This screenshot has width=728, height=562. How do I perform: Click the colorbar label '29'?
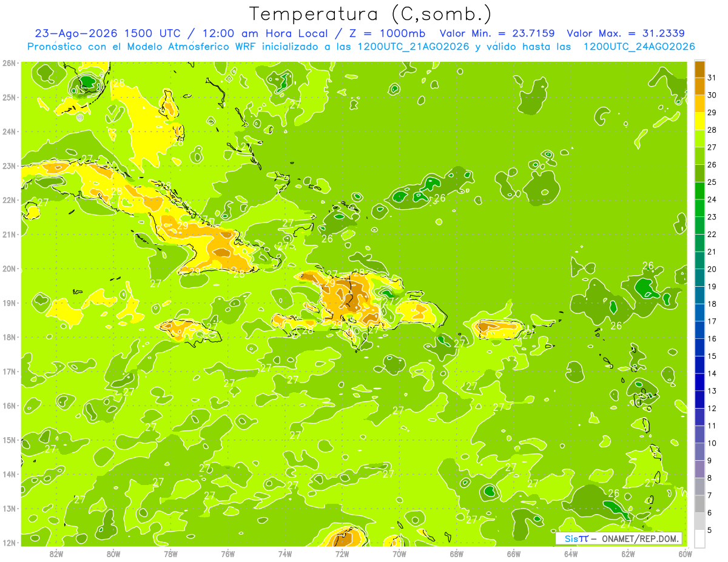(712, 113)
